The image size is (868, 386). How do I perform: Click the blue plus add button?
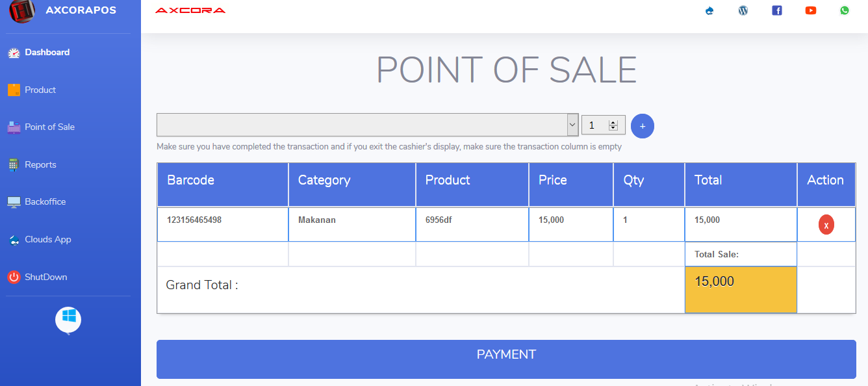tap(643, 126)
